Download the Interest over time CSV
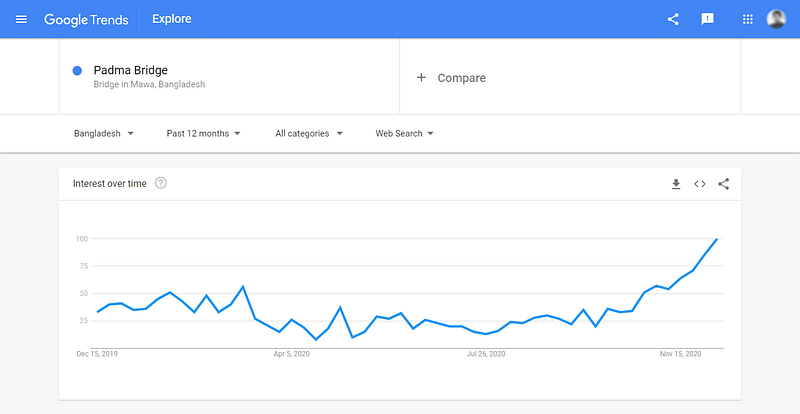The image size is (800, 414). [676, 184]
